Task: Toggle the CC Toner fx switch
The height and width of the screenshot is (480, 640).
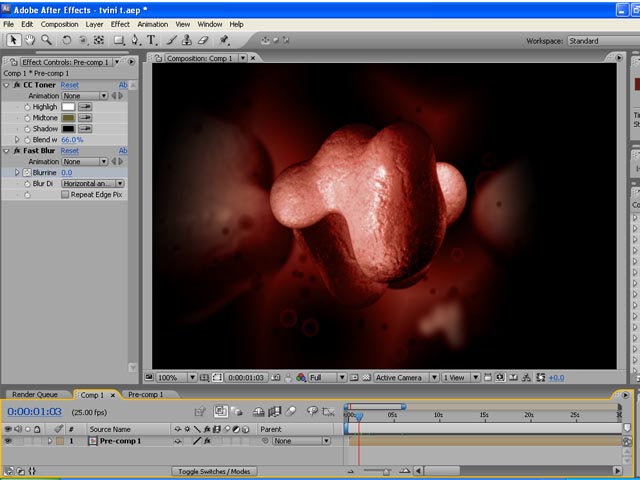Action: click(x=17, y=85)
